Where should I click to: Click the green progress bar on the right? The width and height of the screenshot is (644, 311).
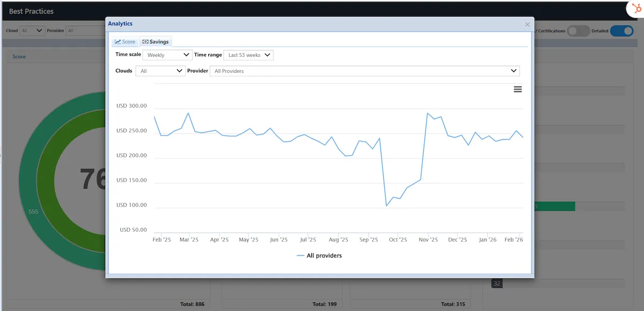coord(554,206)
